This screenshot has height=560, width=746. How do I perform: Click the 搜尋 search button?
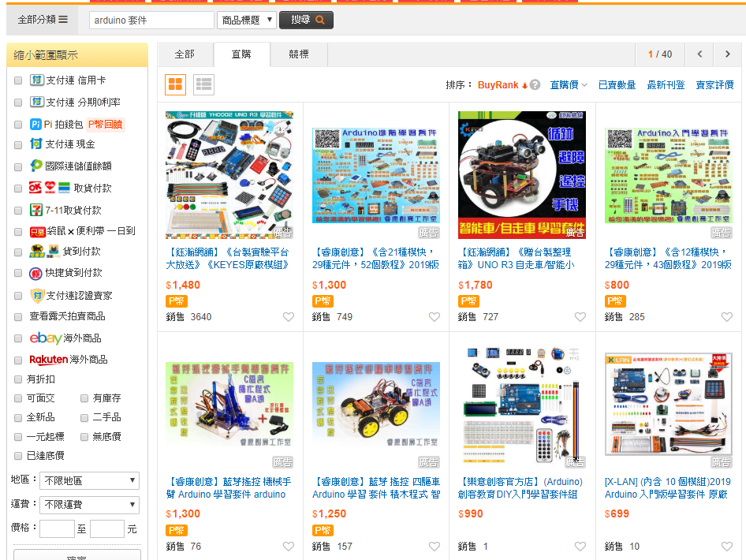tap(307, 20)
